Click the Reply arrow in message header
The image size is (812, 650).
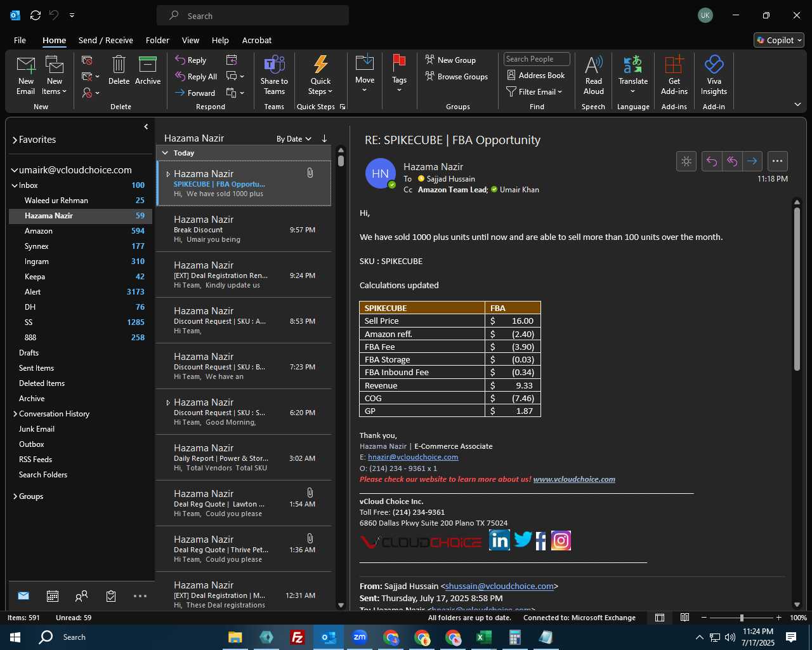(712, 161)
